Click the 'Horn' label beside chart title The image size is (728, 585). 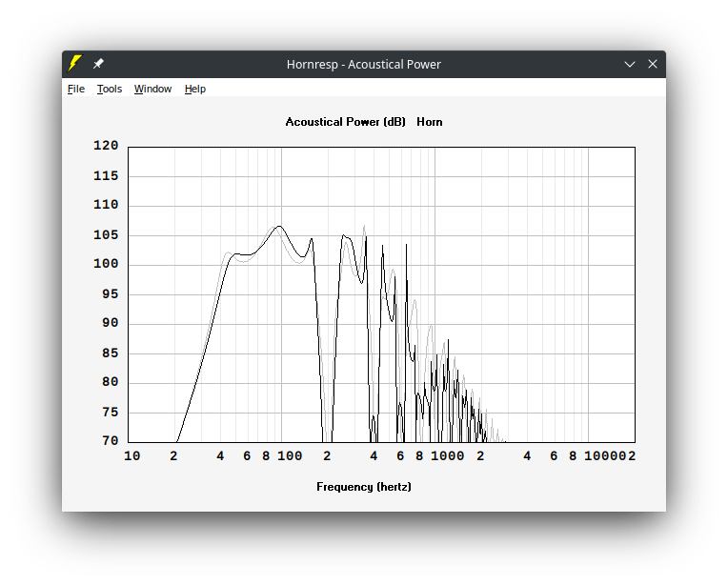430,122
